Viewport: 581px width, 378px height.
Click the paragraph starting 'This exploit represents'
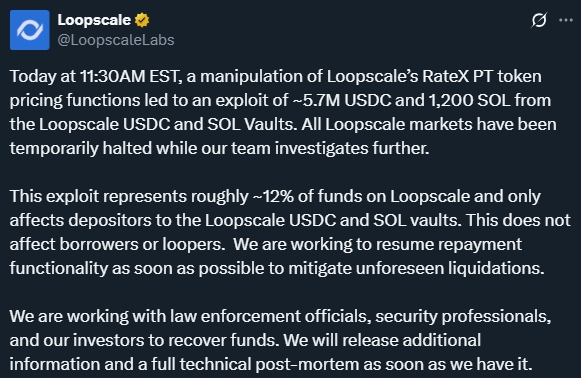(x=290, y=232)
